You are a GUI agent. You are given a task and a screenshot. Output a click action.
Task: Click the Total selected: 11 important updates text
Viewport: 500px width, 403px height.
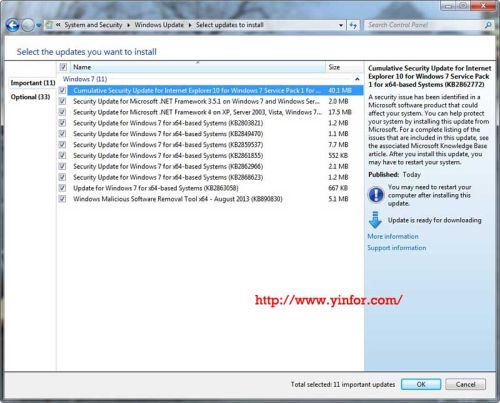pyautogui.click(x=343, y=384)
